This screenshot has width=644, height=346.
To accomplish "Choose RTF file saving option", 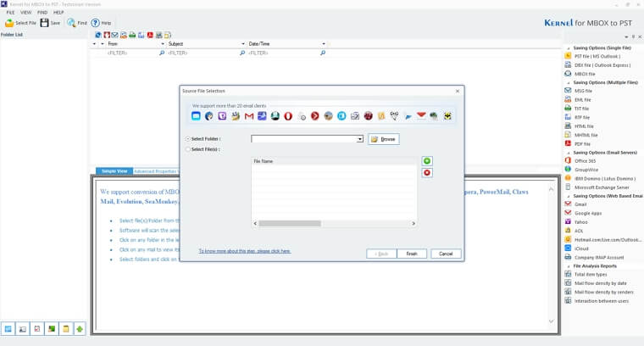I will click(577, 118).
